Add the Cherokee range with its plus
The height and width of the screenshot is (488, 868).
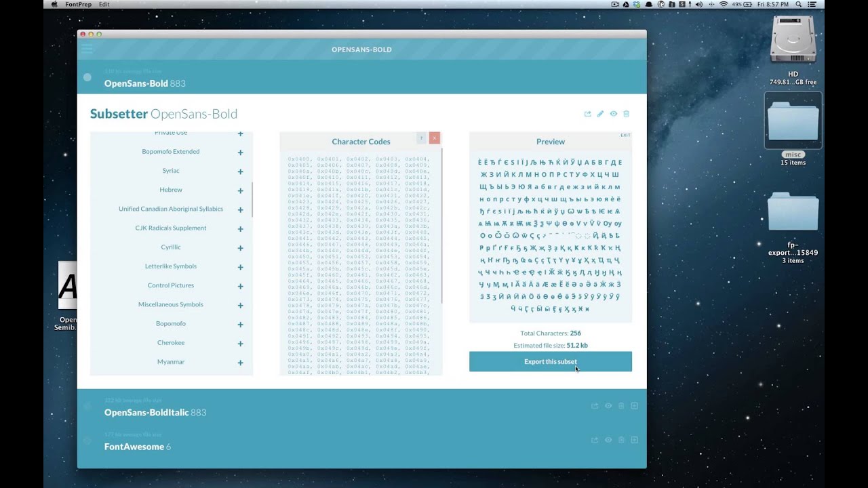(x=240, y=344)
